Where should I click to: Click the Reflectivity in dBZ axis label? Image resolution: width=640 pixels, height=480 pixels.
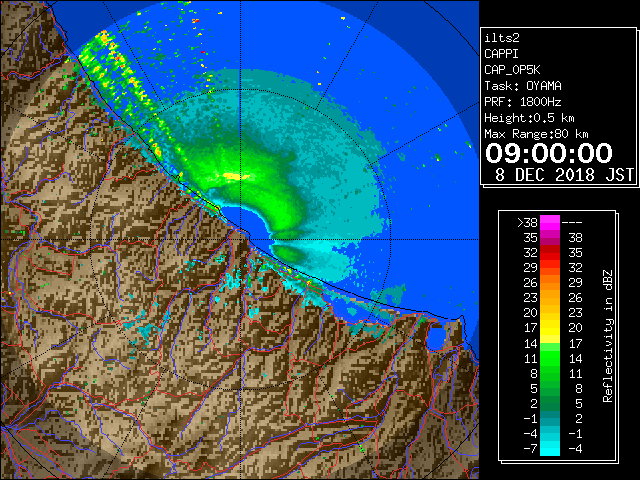pyautogui.click(x=608, y=336)
